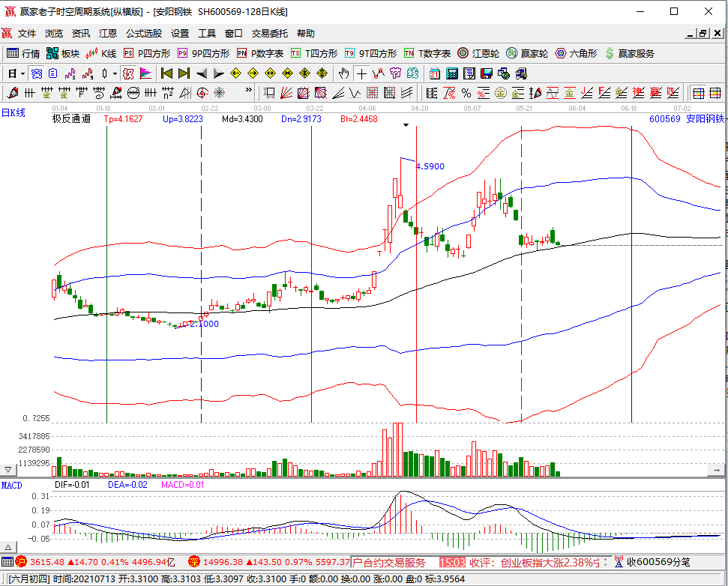Open the 赢家轮 wheel tool

[x=527, y=53]
